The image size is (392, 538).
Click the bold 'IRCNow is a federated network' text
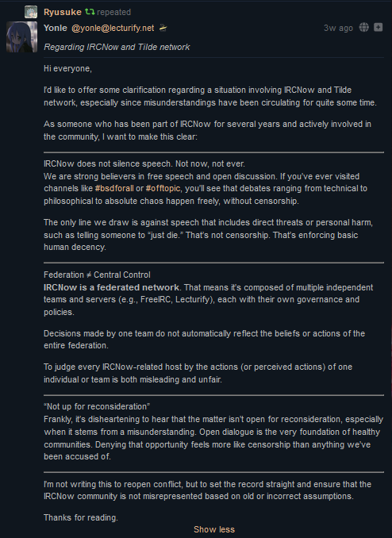pos(111,287)
